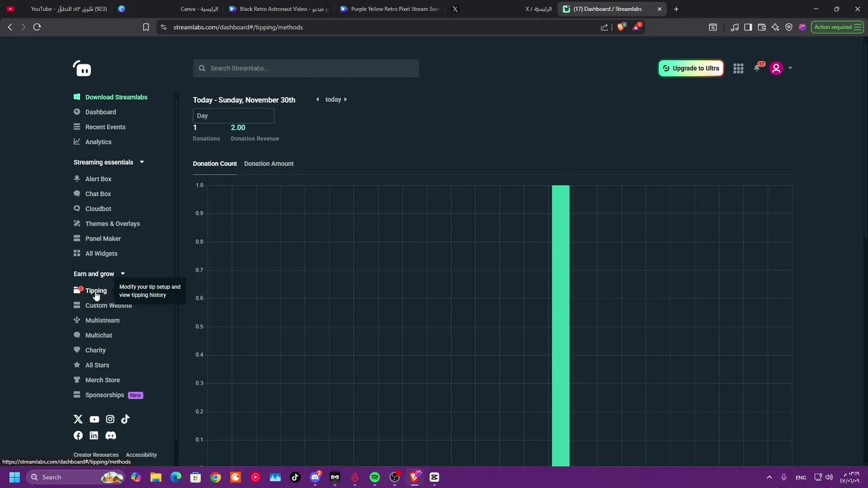Open Cloudbot in the sidebar
The width and height of the screenshot is (868, 488).
(x=98, y=209)
